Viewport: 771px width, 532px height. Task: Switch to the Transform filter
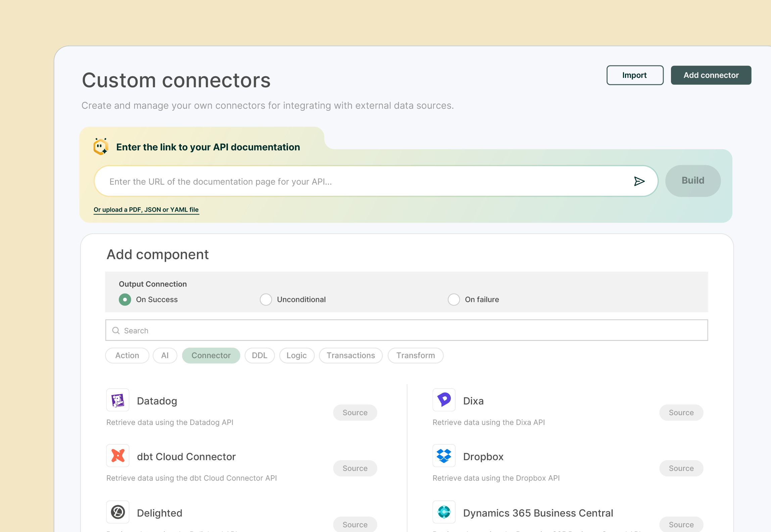[415, 355]
